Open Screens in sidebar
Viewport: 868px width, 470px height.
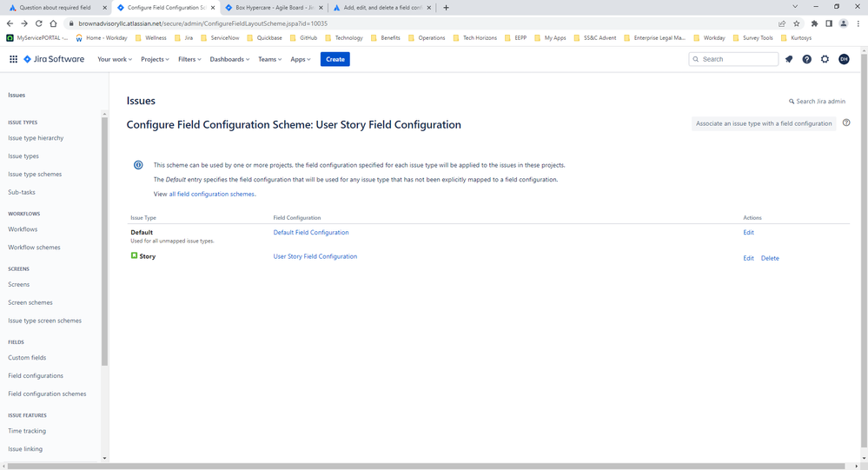19,285
